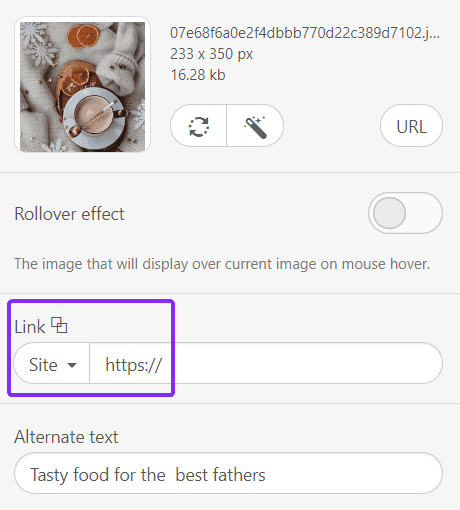This screenshot has width=460, height=510.
Task: Click the 16.28 kb file size text
Action: click(198, 75)
